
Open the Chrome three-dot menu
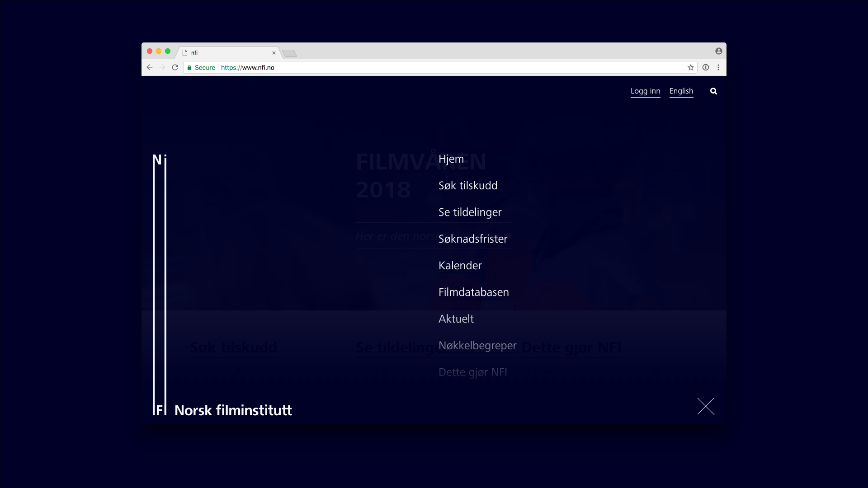(x=718, y=67)
